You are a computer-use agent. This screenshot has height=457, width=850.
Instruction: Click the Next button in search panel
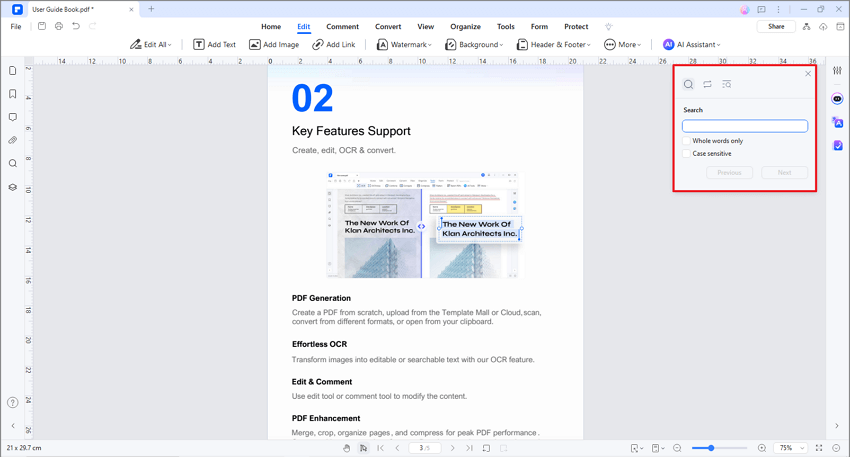coord(784,172)
